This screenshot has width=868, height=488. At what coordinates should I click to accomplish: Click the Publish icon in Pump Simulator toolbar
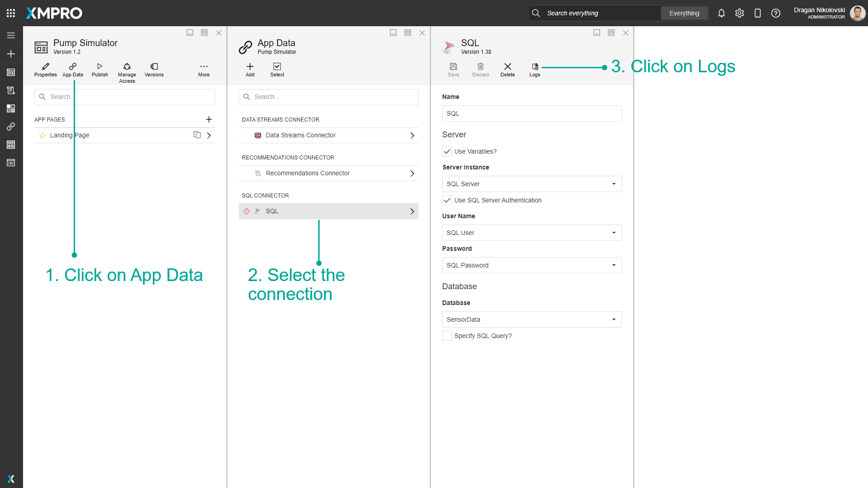[x=99, y=70]
